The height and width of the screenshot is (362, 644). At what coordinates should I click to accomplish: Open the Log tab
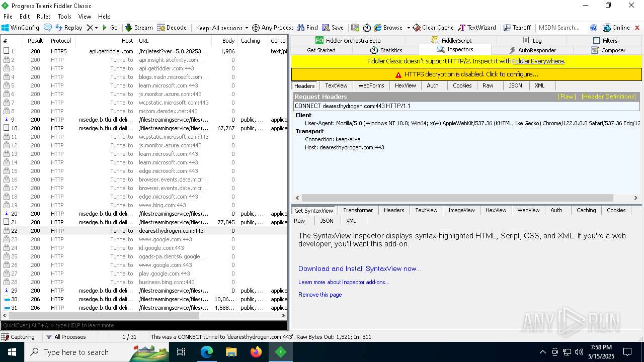point(532,40)
